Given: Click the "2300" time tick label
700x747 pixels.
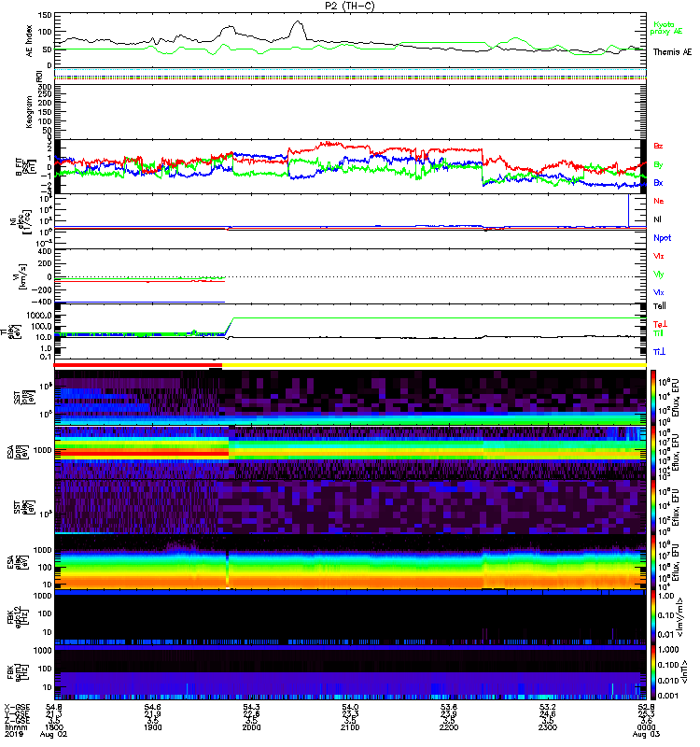Looking at the screenshot, I should [x=548, y=727].
